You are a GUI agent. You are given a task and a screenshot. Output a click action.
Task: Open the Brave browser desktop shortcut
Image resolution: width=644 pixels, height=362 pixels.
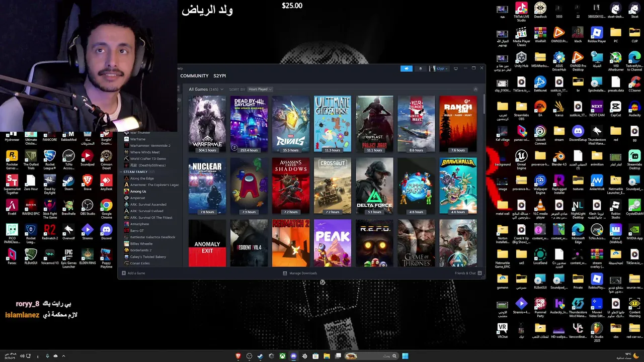(x=88, y=183)
